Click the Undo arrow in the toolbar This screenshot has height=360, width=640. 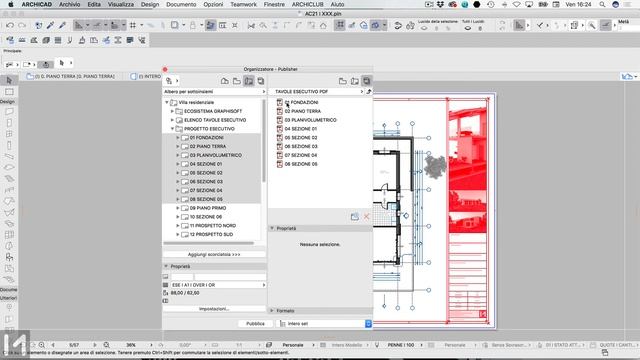tap(10, 25)
